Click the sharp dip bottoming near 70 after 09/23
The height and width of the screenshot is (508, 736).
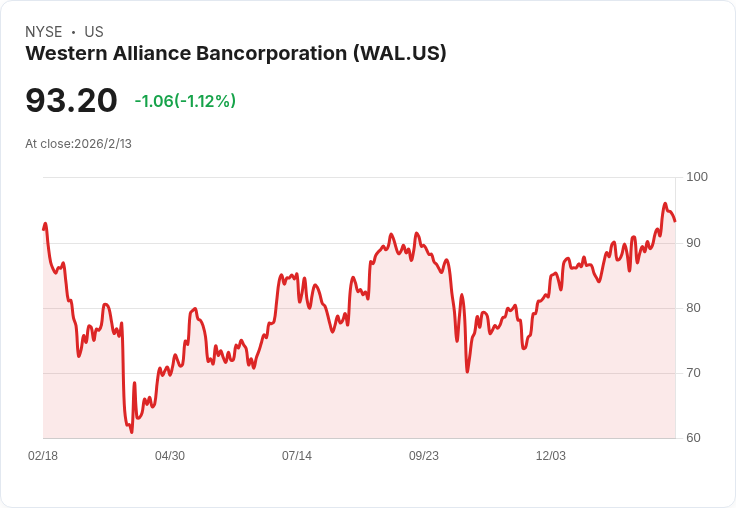coord(467,371)
